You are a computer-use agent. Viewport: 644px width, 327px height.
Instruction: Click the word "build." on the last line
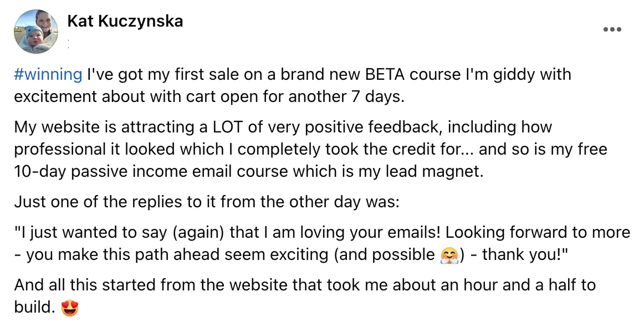(34, 307)
